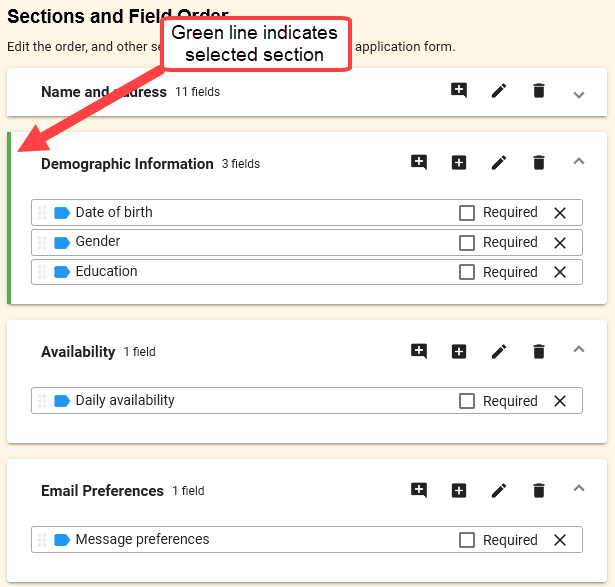The width and height of the screenshot is (615, 587).
Task: Select the Demographic Information section title
Action: pos(127,164)
